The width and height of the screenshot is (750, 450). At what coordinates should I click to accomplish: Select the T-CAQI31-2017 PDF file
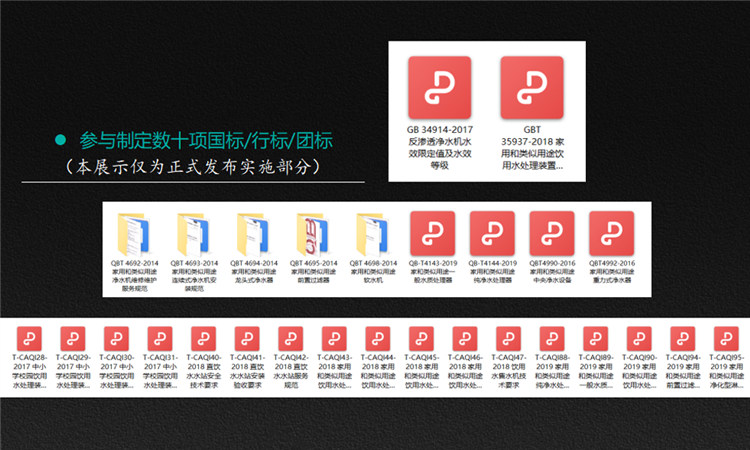pyautogui.click(x=159, y=337)
